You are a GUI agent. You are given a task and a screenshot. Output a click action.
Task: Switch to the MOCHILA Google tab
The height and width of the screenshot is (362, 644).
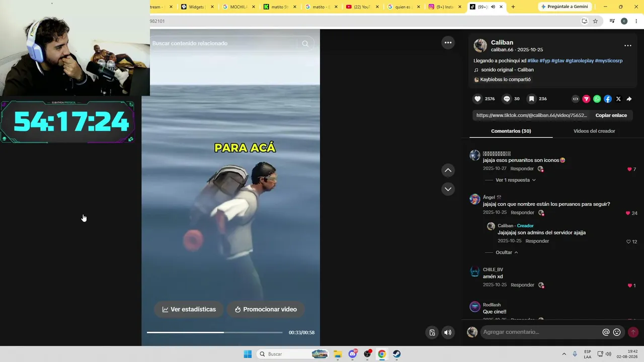coord(238,7)
